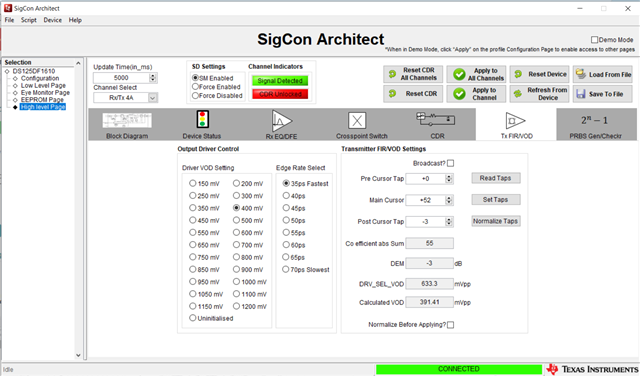The height and width of the screenshot is (376, 640).
Task: Click the Calculated VOD value field
Action: 429,302
